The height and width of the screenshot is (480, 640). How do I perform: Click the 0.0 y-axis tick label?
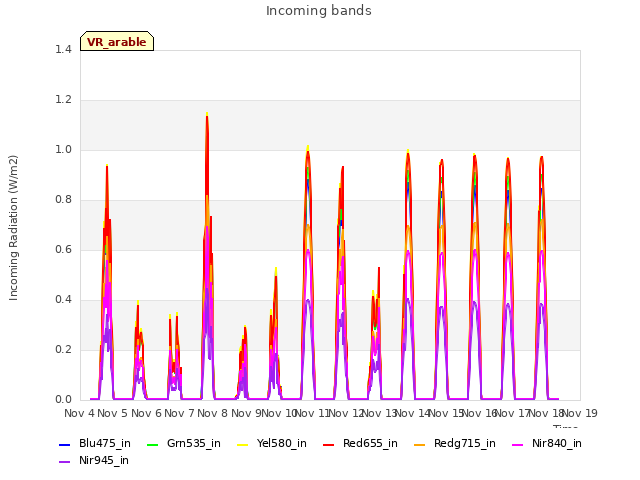[x=63, y=399]
